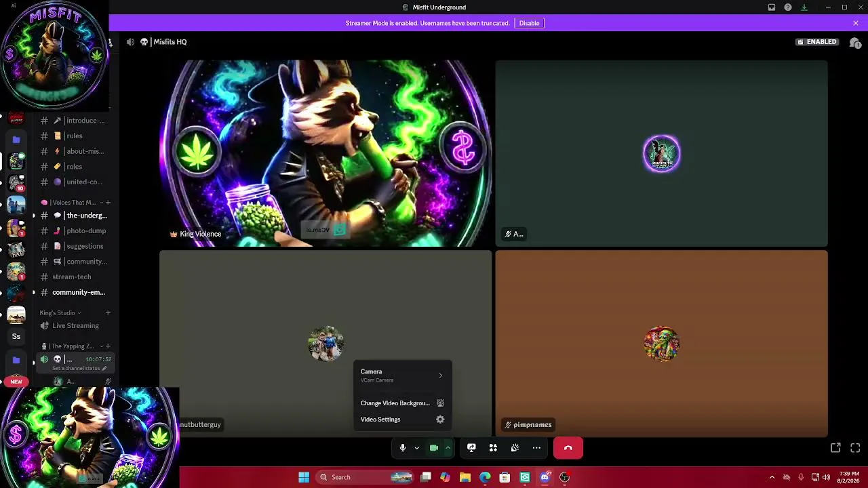Open the stream-tech channel

75,277
